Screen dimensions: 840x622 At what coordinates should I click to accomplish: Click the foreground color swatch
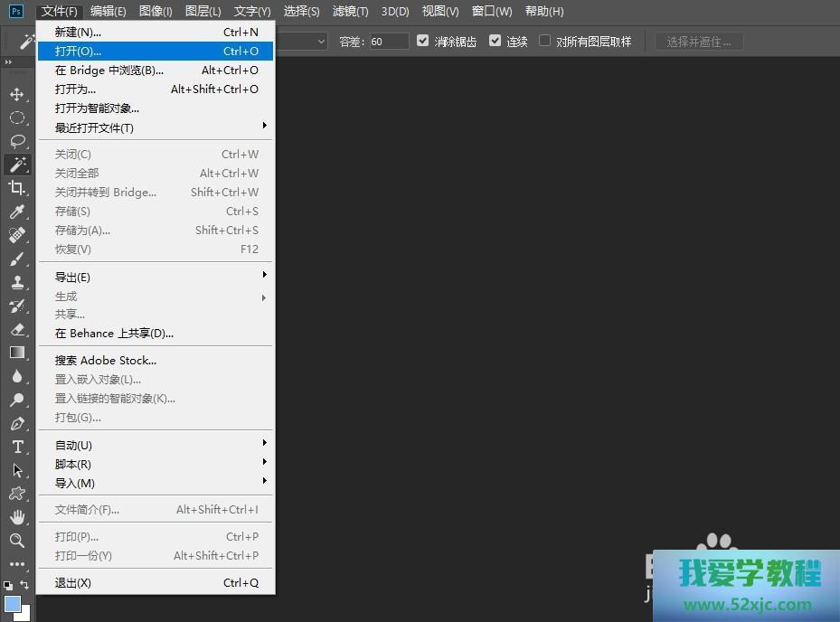point(12,604)
